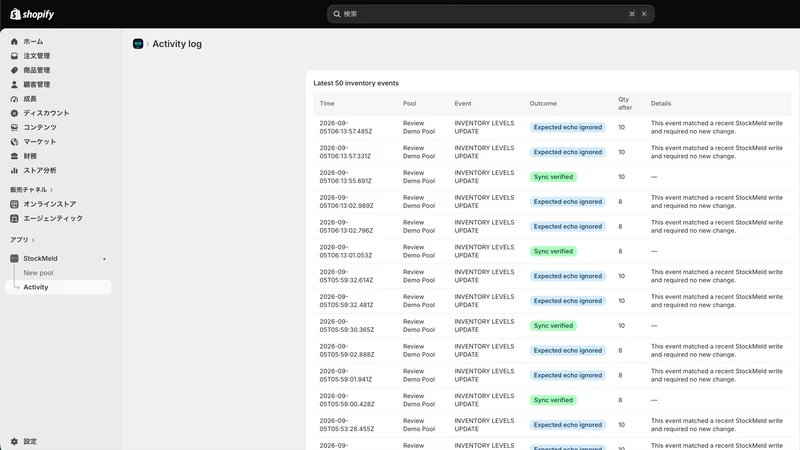This screenshot has width=800, height=450.
Task: Go to 商品管理 menu item
Action: pyautogui.click(x=37, y=70)
